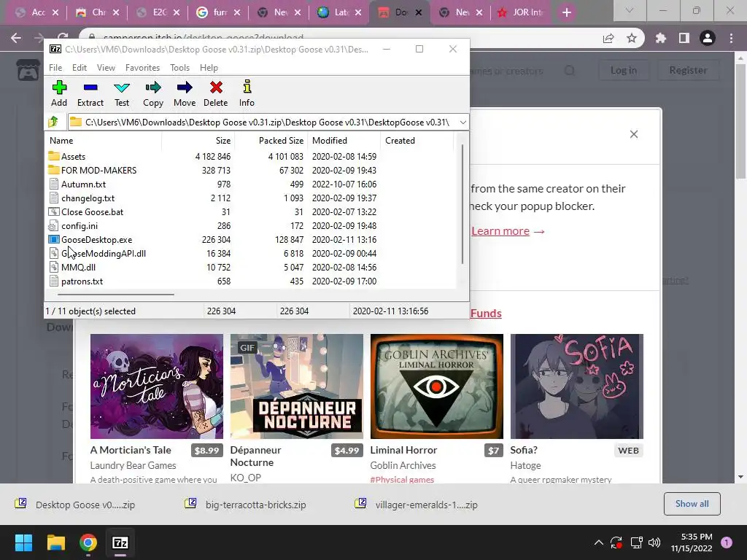Open the Edit menu in 7-Zip
The width and height of the screenshot is (747, 560).
(79, 68)
